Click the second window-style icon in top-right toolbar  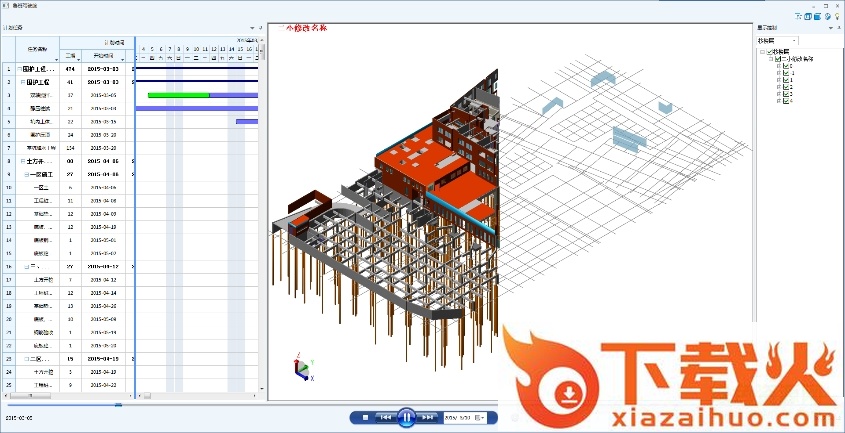point(818,16)
